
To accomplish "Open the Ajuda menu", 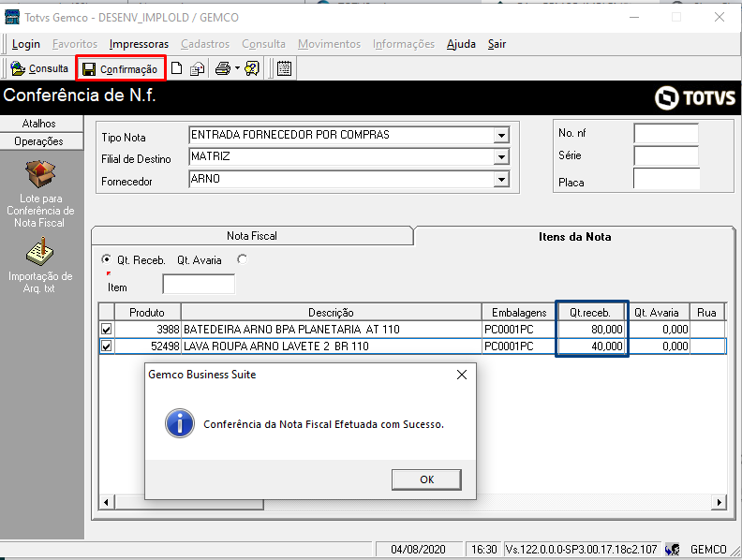I will pos(461,44).
